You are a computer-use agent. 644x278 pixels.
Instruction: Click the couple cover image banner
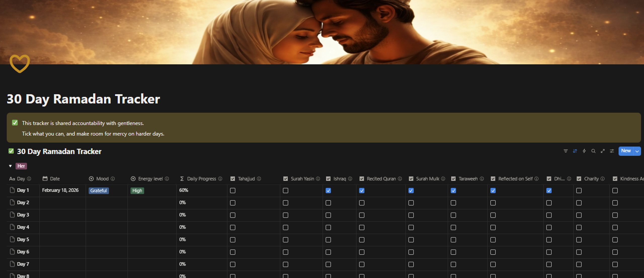click(322, 32)
